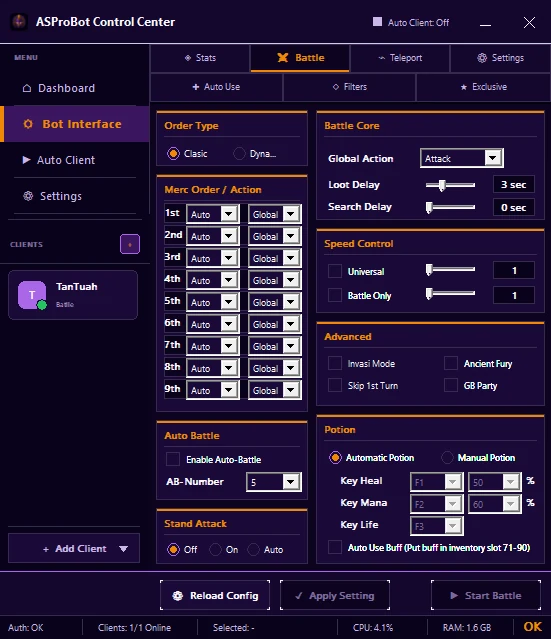The image size is (551, 639).
Task: Tick the Enable Auto-Battle checkbox
Action: point(173,459)
